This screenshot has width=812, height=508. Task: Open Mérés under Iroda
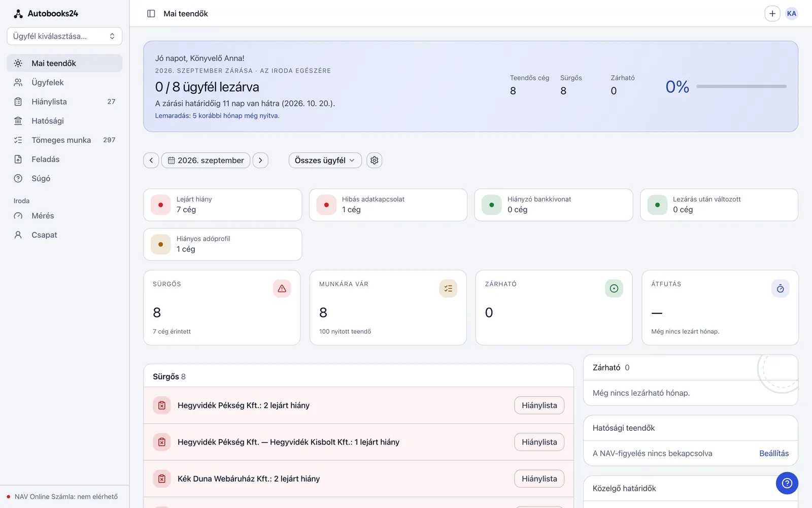[64, 216]
